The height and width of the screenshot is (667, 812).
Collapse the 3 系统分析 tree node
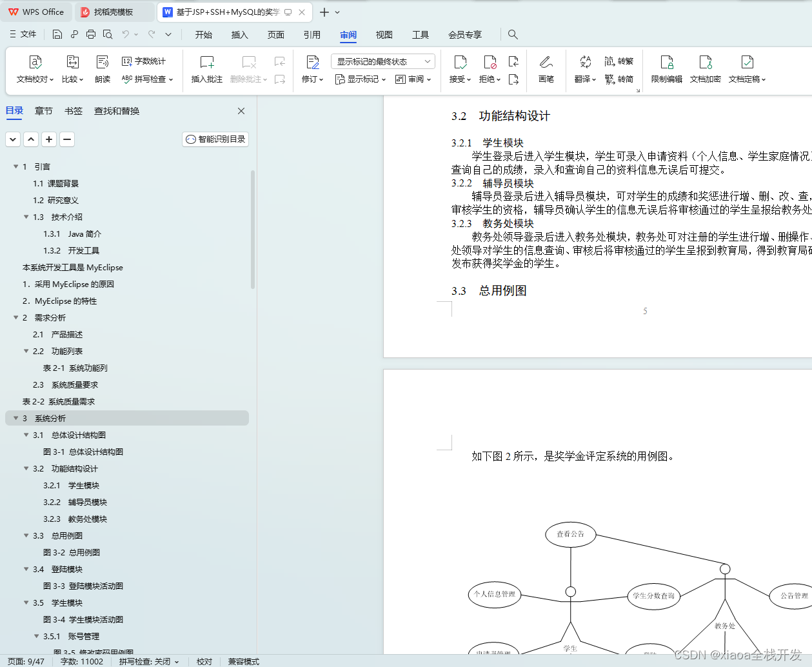tap(15, 418)
